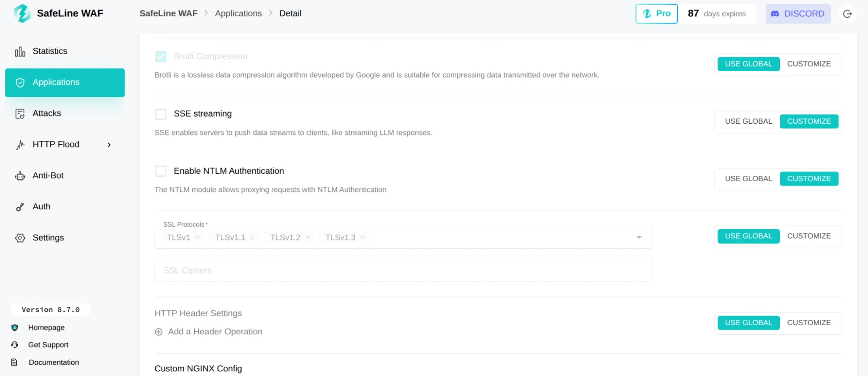
Task: Click the SafeLine WAF breadcrumb
Action: pos(168,13)
